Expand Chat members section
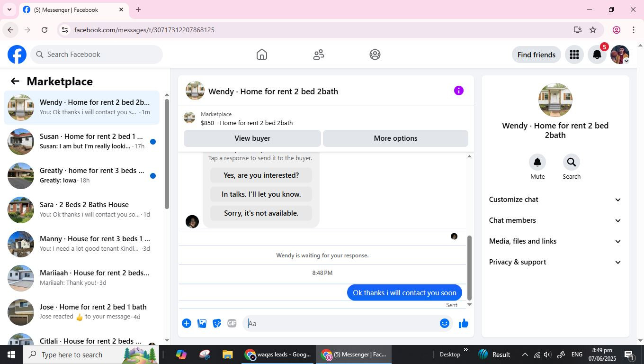The width and height of the screenshot is (644, 364). point(555,220)
